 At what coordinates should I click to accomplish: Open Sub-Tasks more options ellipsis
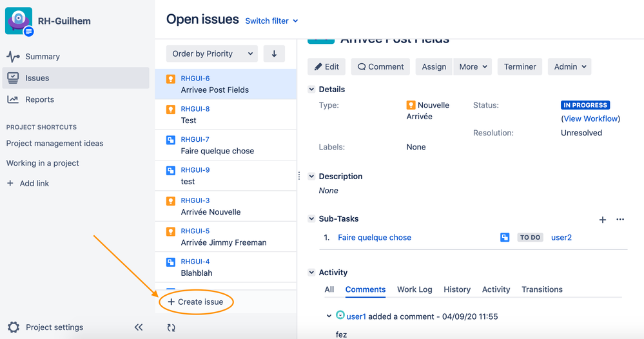click(620, 219)
